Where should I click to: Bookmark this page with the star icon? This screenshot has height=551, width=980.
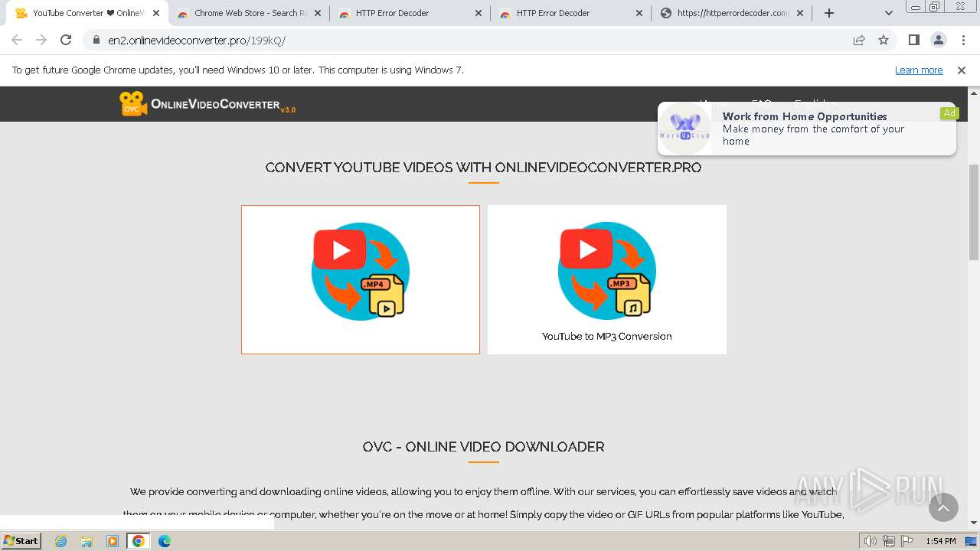(x=884, y=40)
